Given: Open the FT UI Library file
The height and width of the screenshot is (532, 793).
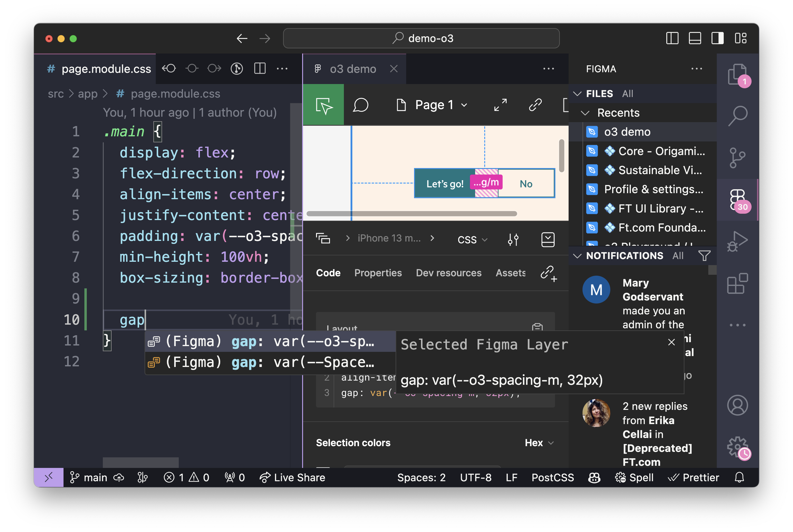Looking at the screenshot, I should (x=643, y=208).
